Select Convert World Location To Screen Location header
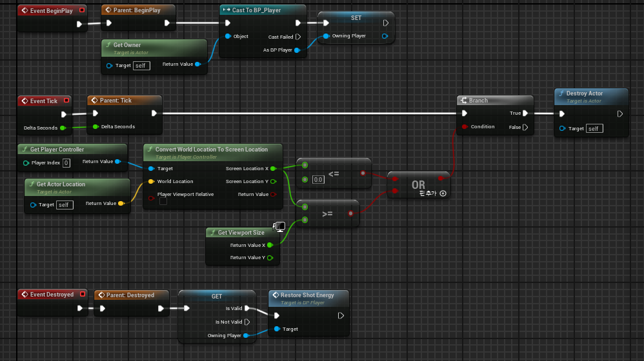 213,152
